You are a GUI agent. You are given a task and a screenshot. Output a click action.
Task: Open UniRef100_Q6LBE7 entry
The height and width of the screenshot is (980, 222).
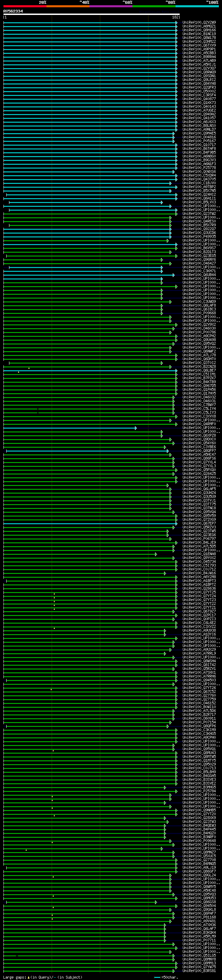[199, 370]
